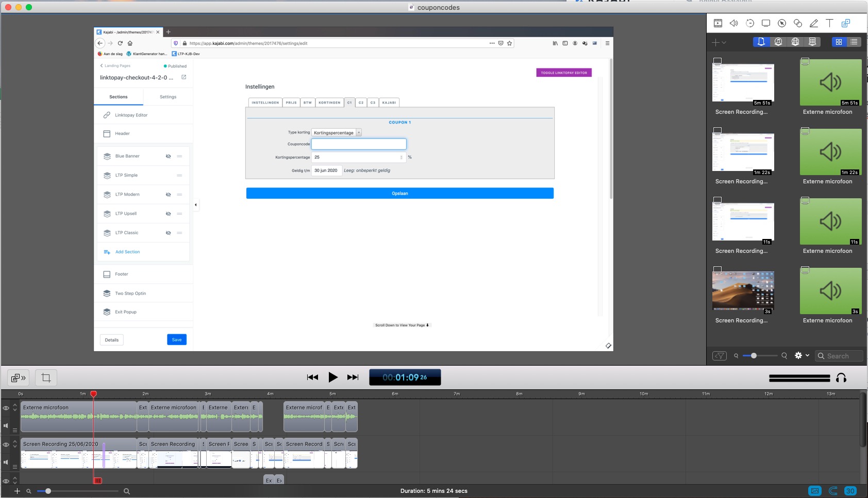Adjust the timeline zoom slider

48,491
